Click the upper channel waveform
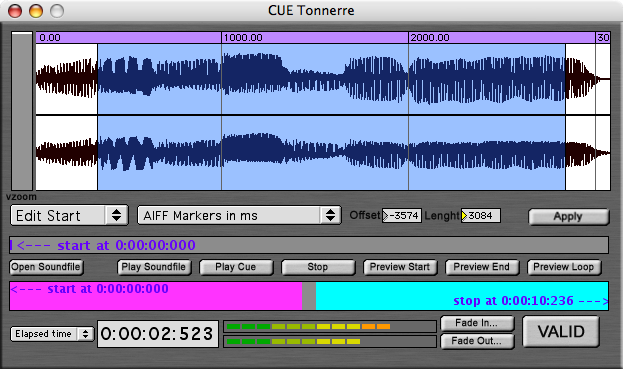This screenshot has width=623, height=369. 323,79
